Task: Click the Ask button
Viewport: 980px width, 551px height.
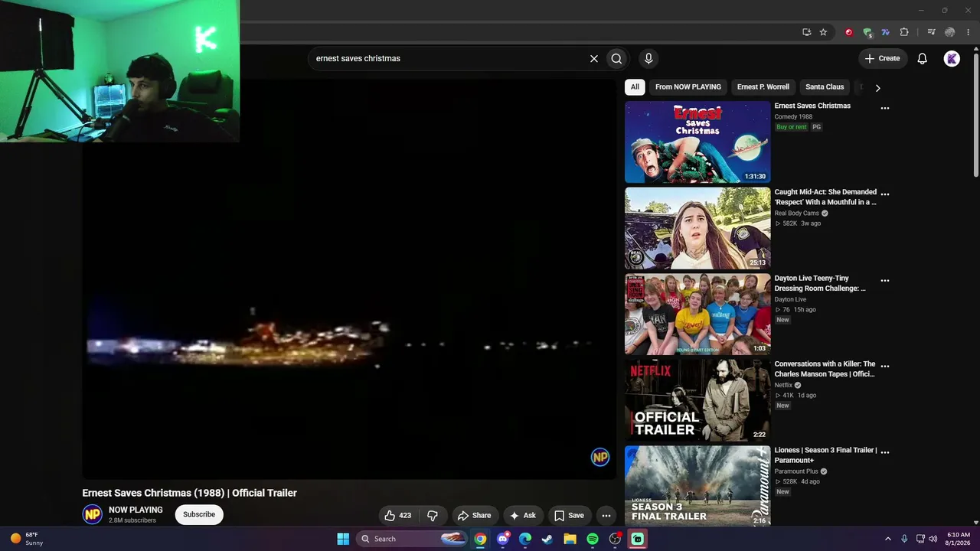Action: (x=523, y=515)
